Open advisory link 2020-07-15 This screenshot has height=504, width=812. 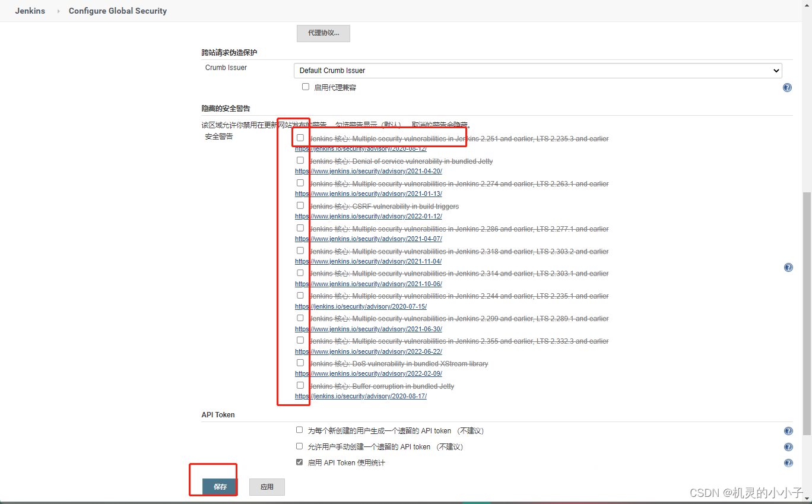click(x=361, y=307)
